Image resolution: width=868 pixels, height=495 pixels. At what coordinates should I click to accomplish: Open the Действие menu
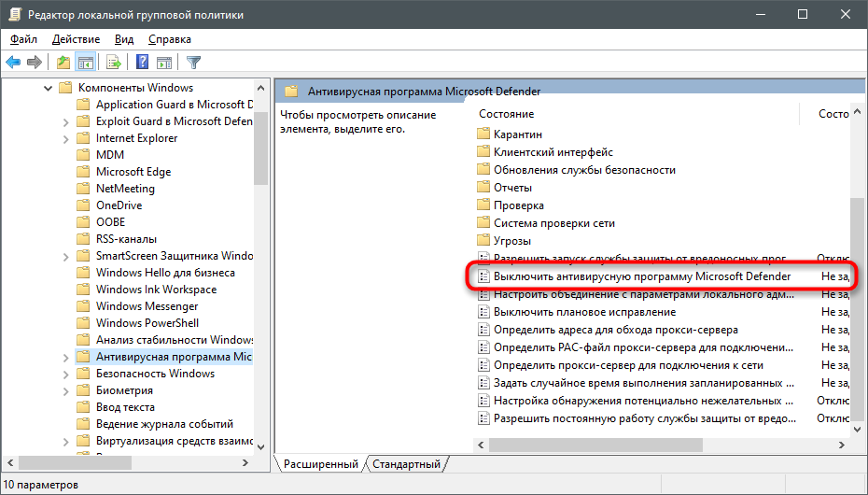[x=76, y=39]
